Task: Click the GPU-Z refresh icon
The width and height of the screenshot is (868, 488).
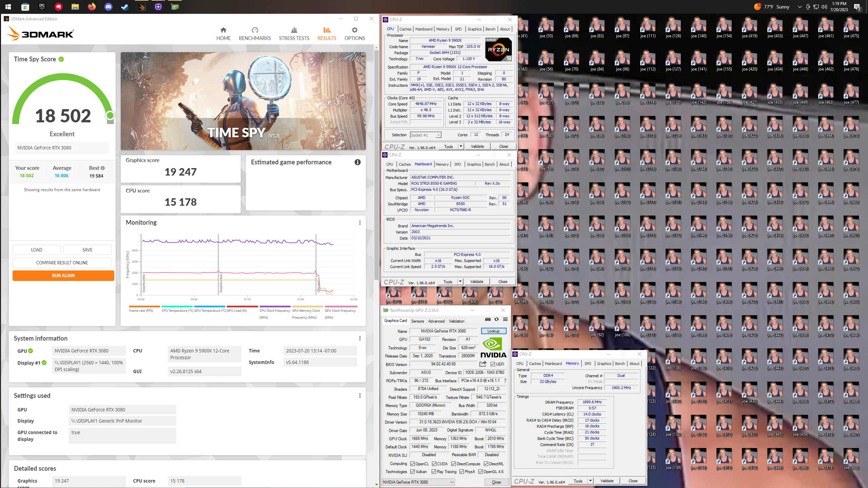Action: (x=496, y=319)
